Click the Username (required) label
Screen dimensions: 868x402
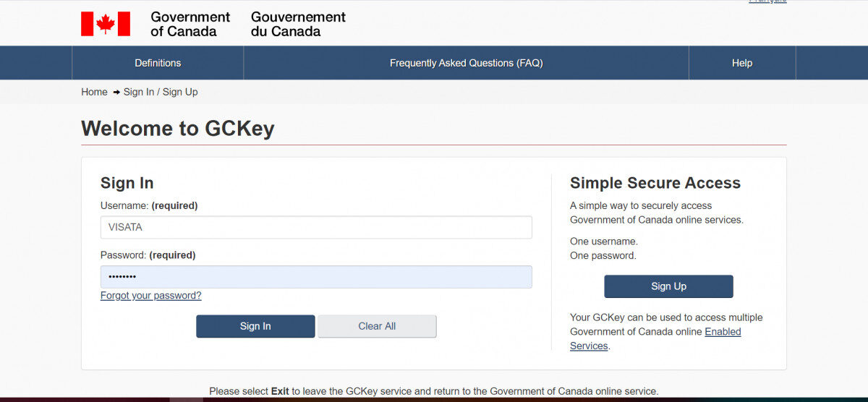[x=149, y=205]
